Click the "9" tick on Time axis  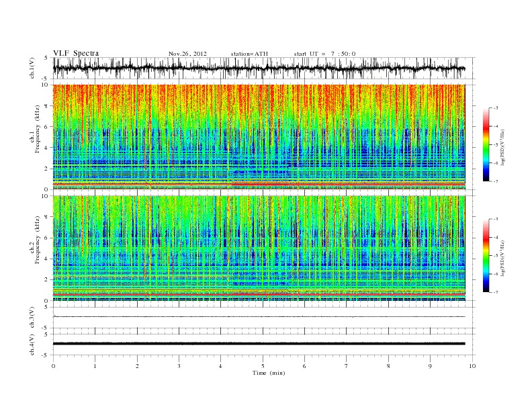click(x=430, y=366)
